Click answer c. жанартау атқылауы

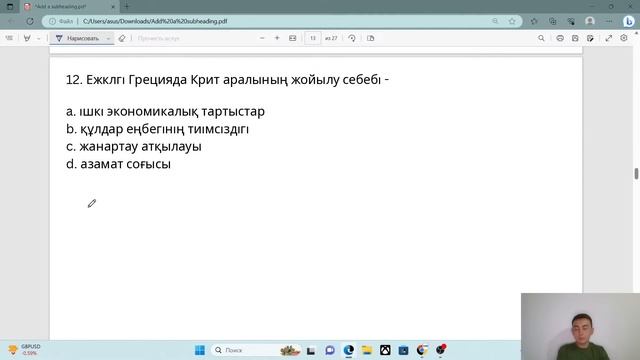(134, 147)
